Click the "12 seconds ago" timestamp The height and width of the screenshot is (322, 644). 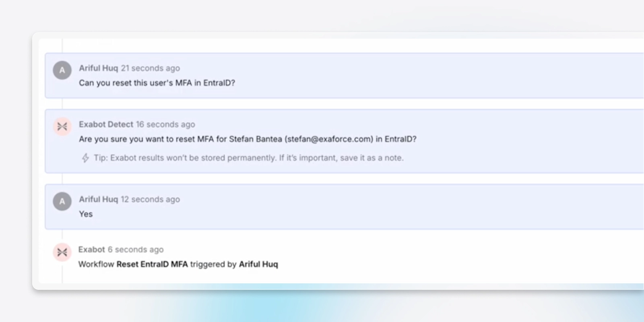point(151,199)
